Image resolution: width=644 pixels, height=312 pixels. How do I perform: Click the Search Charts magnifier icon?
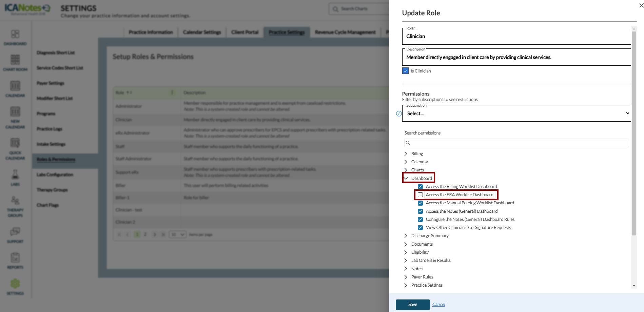335,9
